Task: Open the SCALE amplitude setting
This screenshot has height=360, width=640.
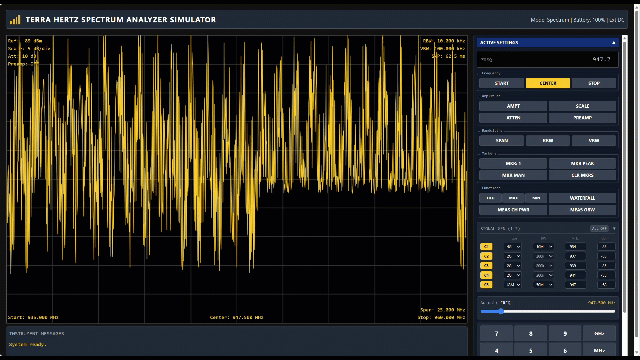Action: (x=582, y=106)
